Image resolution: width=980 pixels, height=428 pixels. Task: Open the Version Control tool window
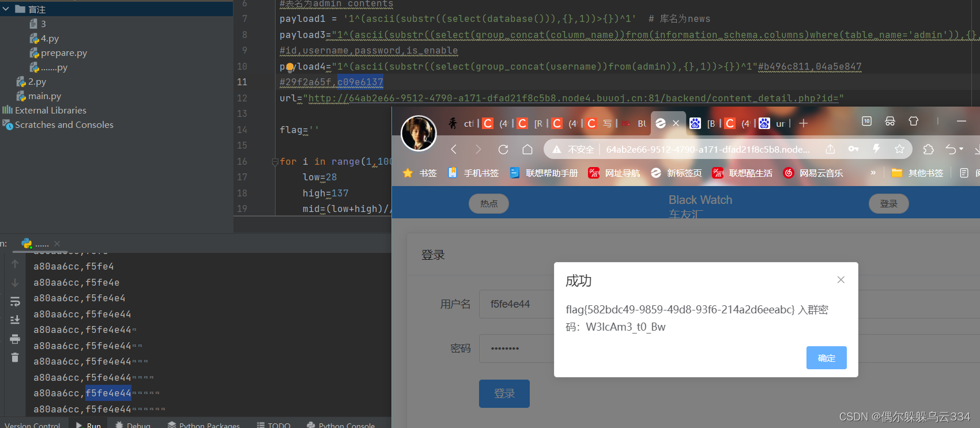32,425
